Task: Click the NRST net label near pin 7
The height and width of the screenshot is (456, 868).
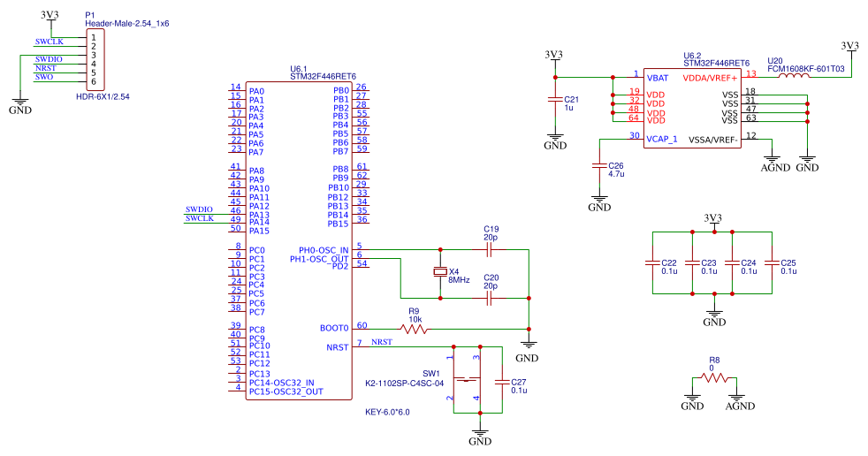Action: 382,342
